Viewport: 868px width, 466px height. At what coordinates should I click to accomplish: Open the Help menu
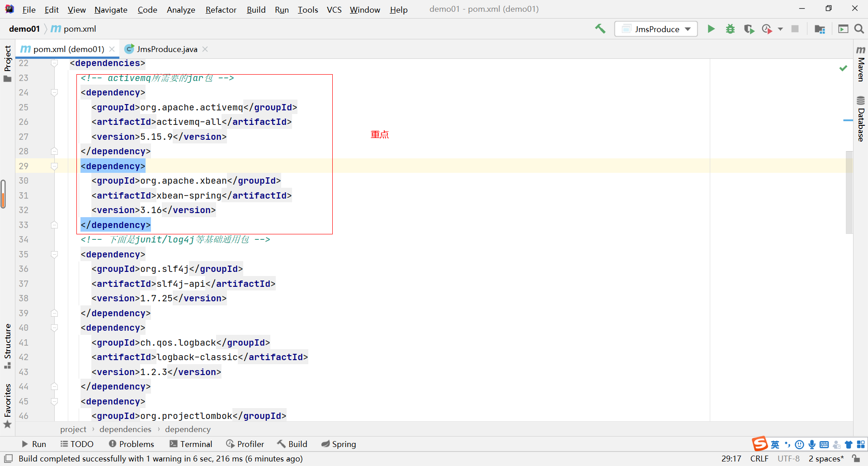399,10
